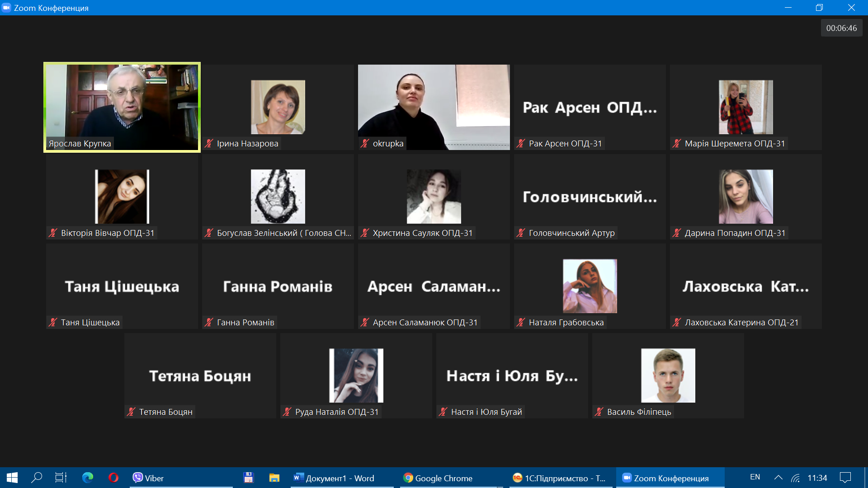
Task: Click muted mic icon of Головчинський Артур
Action: pos(521,233)
